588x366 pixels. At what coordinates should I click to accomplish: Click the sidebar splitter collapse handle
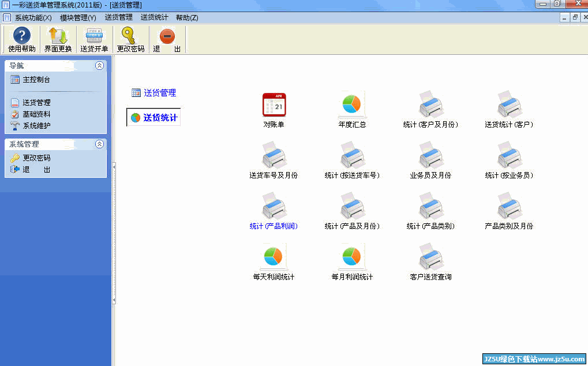[x=114, y=167]
